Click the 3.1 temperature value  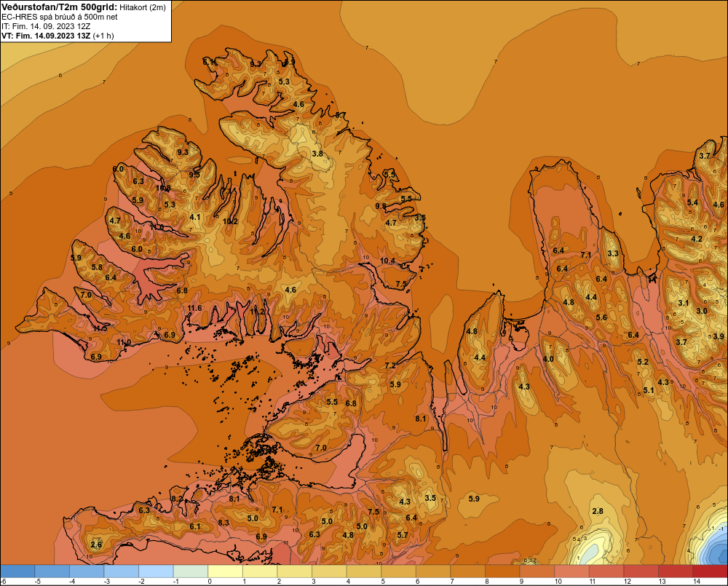[x=684, y=303]
